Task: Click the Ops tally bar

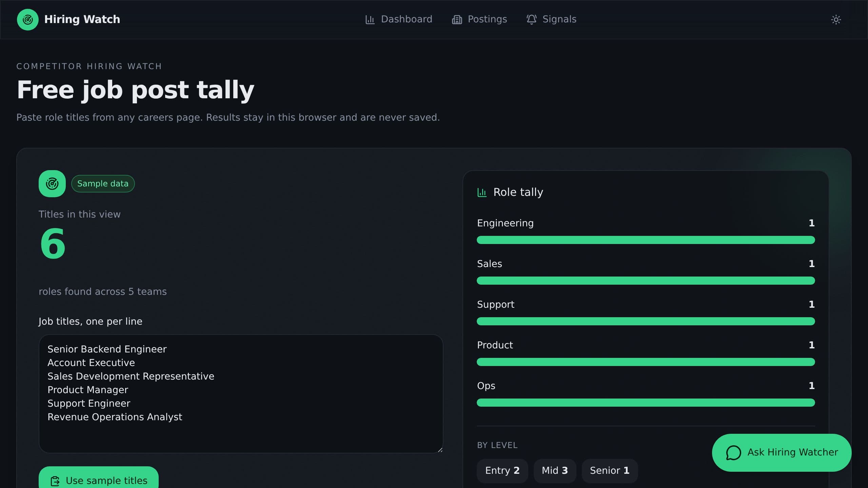Action: pos(646,403)
